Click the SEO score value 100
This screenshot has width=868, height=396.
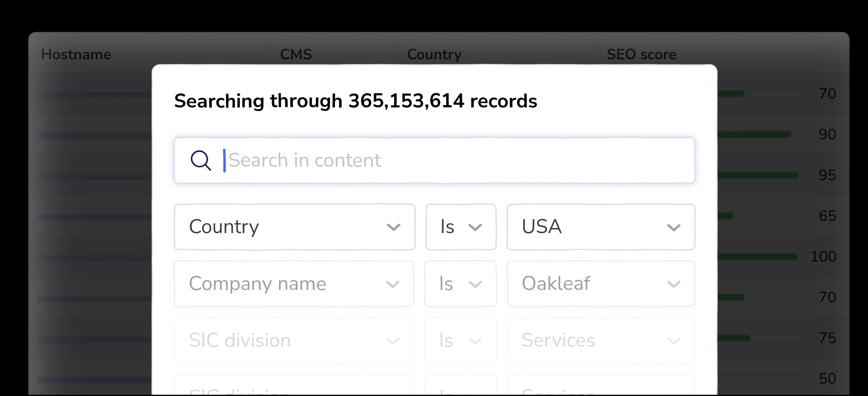(x=823, y=257)
